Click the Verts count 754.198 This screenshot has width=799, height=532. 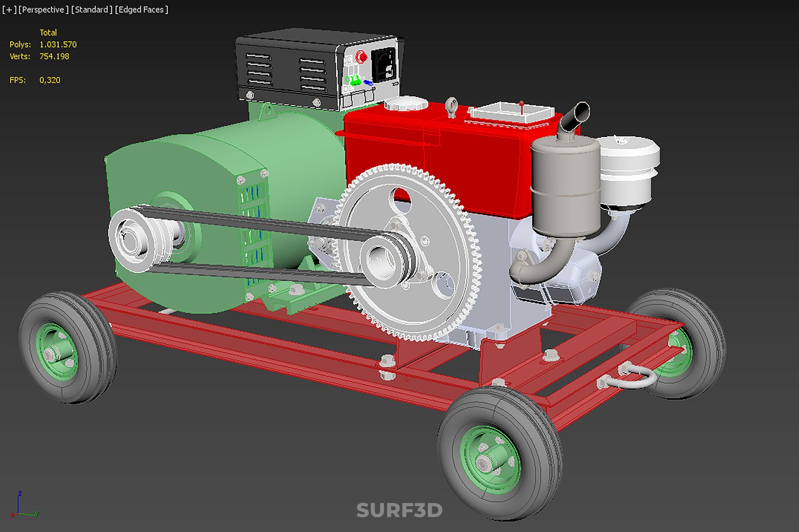pos(54,56)
